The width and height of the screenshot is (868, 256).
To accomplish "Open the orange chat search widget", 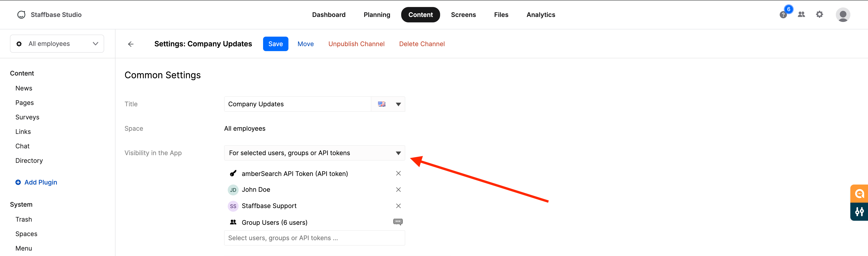I will [x=859, y=194].
